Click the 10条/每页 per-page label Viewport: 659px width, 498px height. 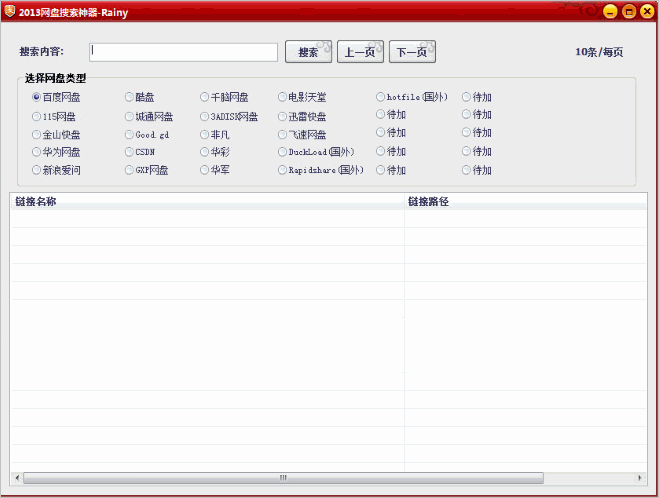coord(599,52)
